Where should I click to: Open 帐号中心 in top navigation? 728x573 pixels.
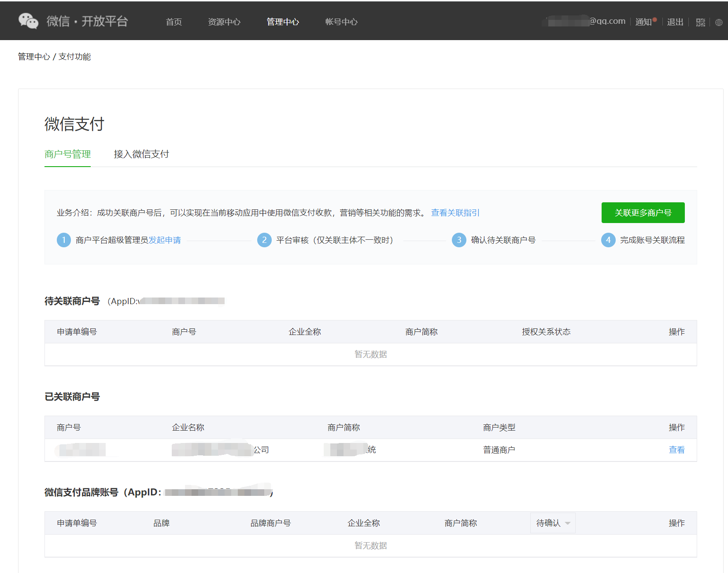pyautogui.click(x=341, y=22)
